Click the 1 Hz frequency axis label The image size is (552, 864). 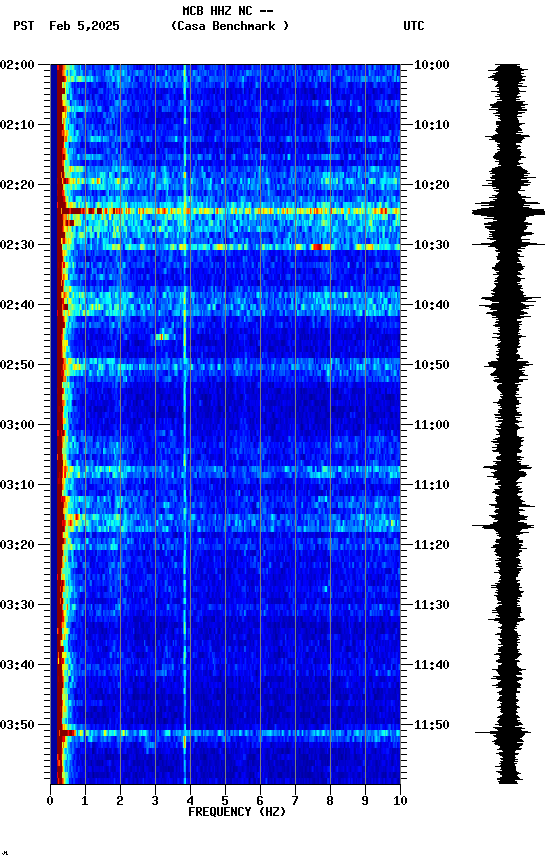click(x=85, y=801)
